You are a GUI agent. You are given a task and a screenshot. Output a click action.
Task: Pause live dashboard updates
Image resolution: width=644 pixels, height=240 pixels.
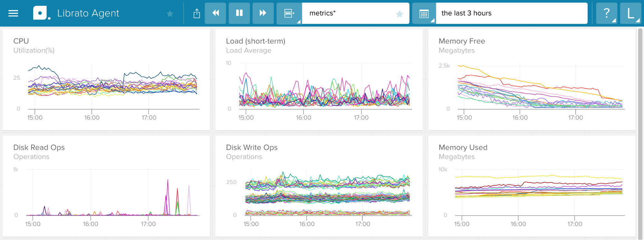pyautogui.click(x=239, y=13)
